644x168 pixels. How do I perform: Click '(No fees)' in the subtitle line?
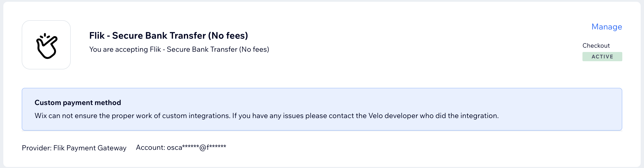coord(254,49)
